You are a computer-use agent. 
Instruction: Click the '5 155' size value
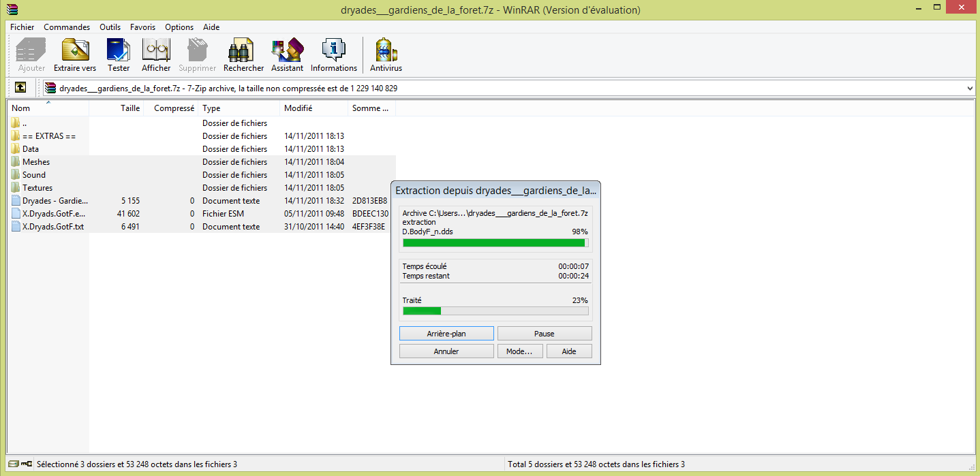pos(130,201)
